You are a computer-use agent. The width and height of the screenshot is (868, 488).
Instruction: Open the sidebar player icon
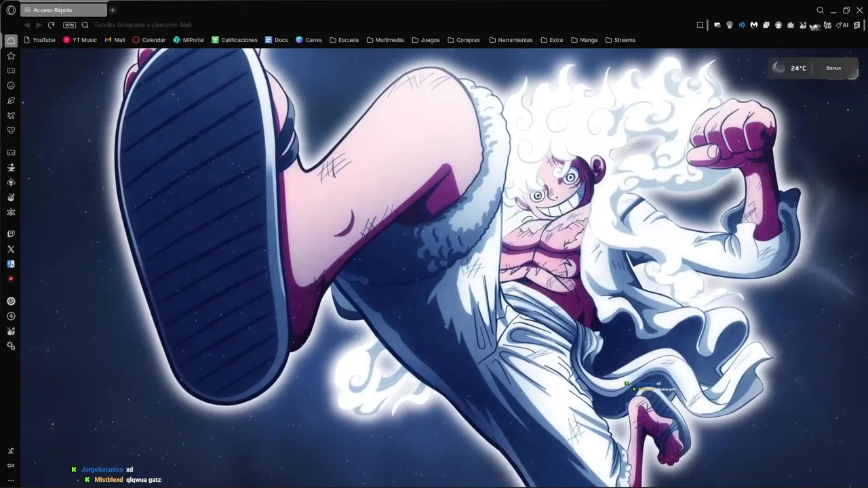pyautogui.click(x=11, y=301)
